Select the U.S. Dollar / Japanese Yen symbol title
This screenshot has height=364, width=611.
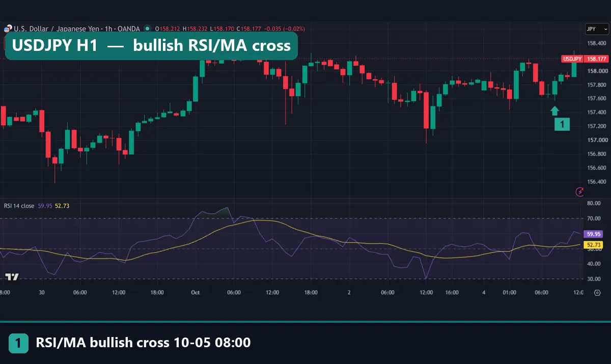[57, 29]
